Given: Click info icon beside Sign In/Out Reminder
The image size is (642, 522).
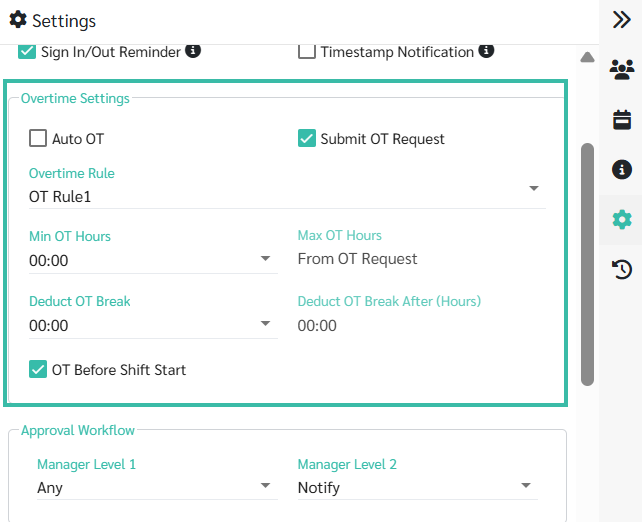Looking at the screenshot, I should 193,51.
